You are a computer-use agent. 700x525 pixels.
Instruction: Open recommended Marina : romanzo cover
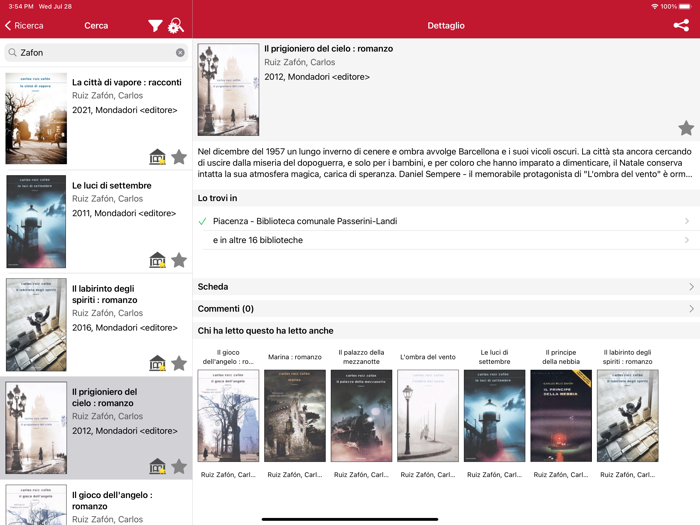point(295,416)
